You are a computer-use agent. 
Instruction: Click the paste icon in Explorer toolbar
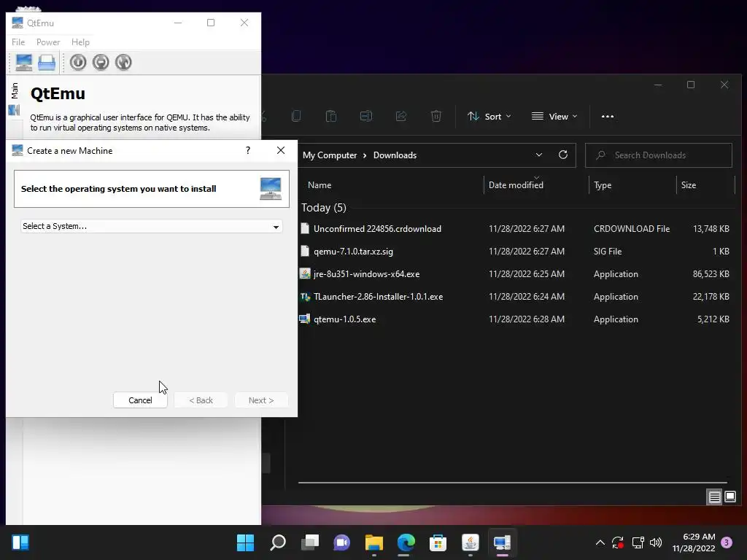tap(331, 116)
